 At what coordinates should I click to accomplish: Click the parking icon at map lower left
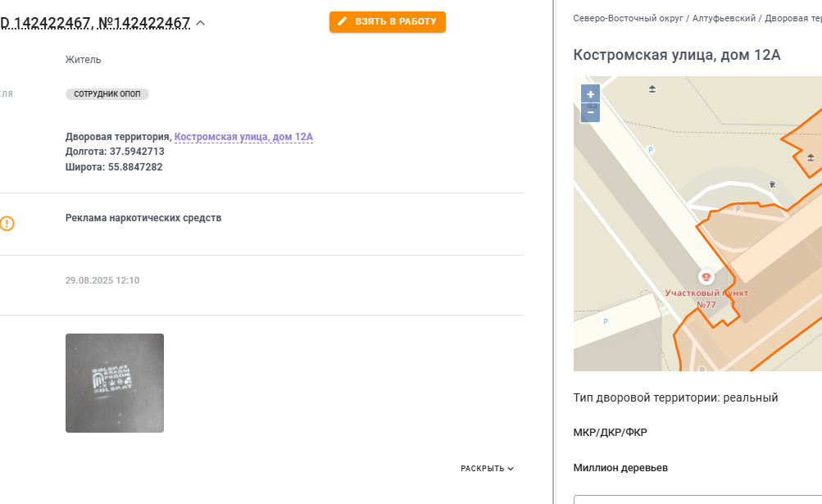pos(606,321)
